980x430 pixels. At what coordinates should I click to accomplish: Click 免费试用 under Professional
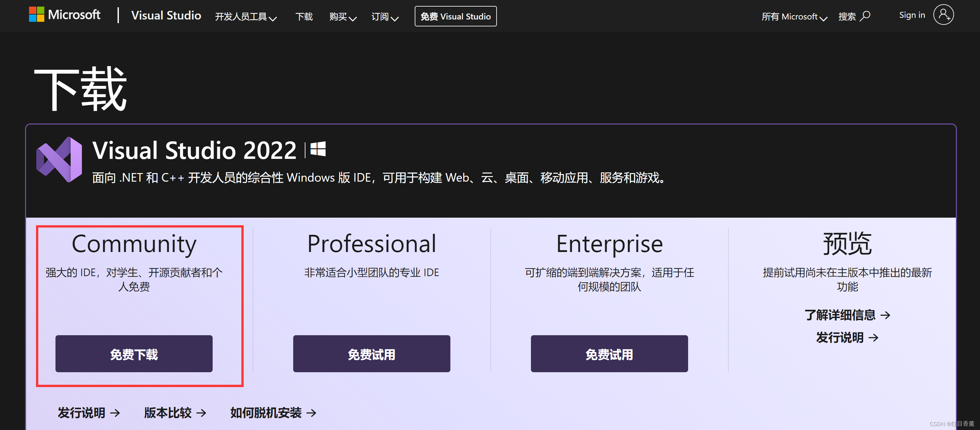371,353
